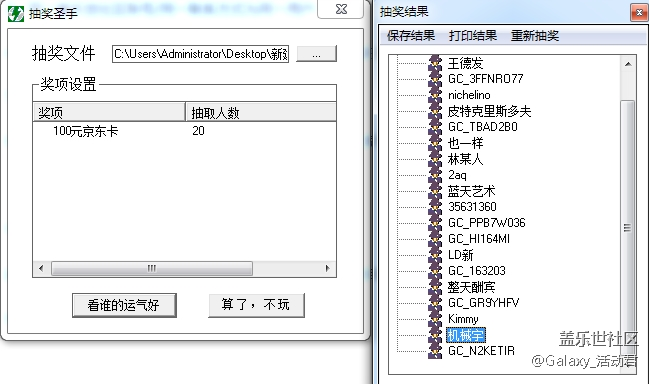The image size is (649, 384).
Task: Click the icon beside 王德发
Action: click(435, 63)
